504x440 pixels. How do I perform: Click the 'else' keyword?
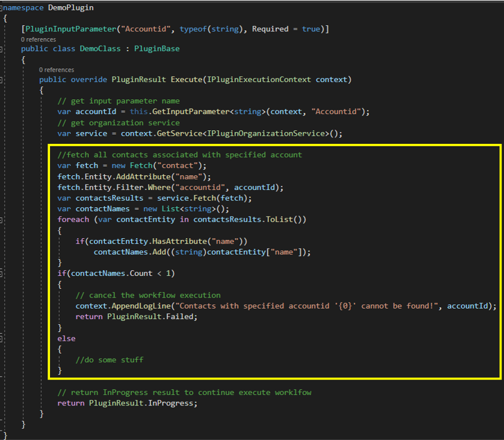pyautogui.click(x=67, y=339)
